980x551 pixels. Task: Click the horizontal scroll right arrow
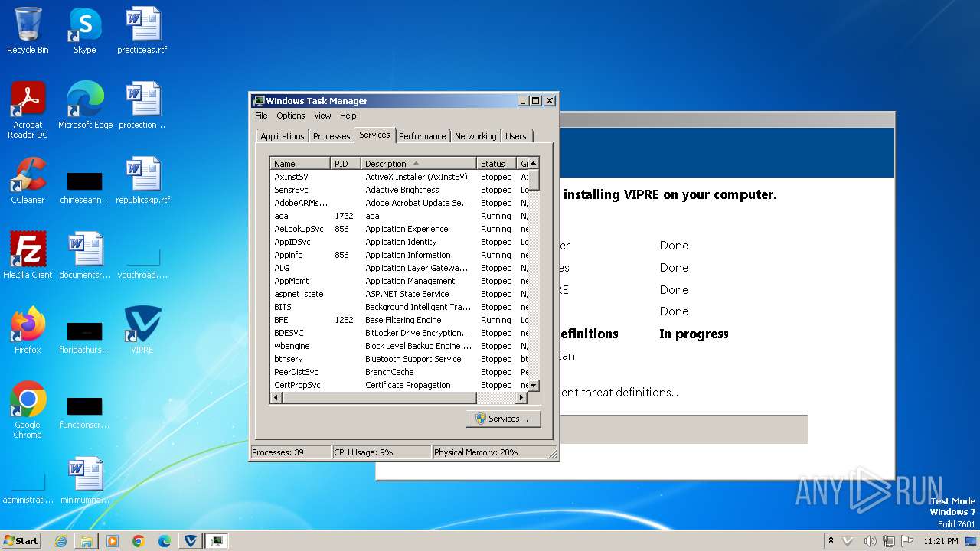click(522, 398)
